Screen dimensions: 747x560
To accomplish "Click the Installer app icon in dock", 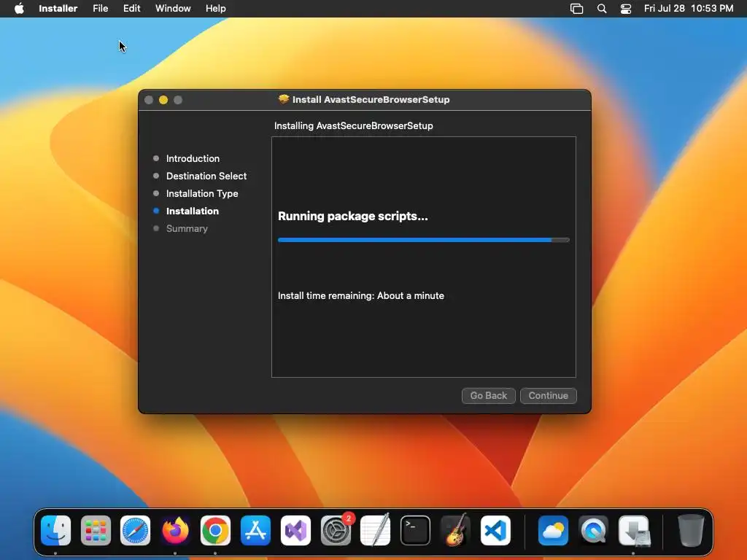I will point(633,530).
